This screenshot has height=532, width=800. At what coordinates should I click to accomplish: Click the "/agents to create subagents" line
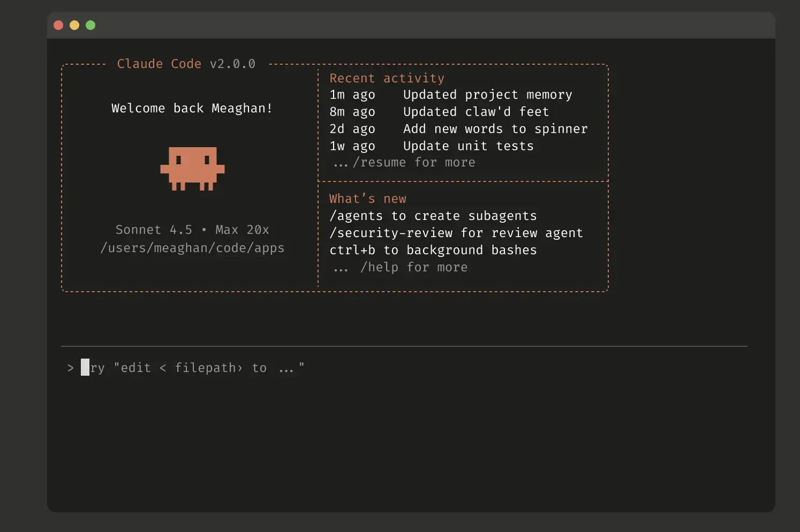(x=433, y=216)
